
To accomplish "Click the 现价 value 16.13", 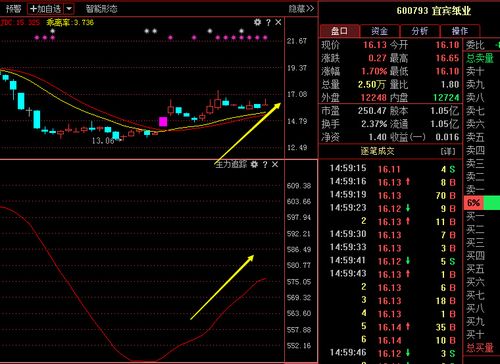I will 375,45.
